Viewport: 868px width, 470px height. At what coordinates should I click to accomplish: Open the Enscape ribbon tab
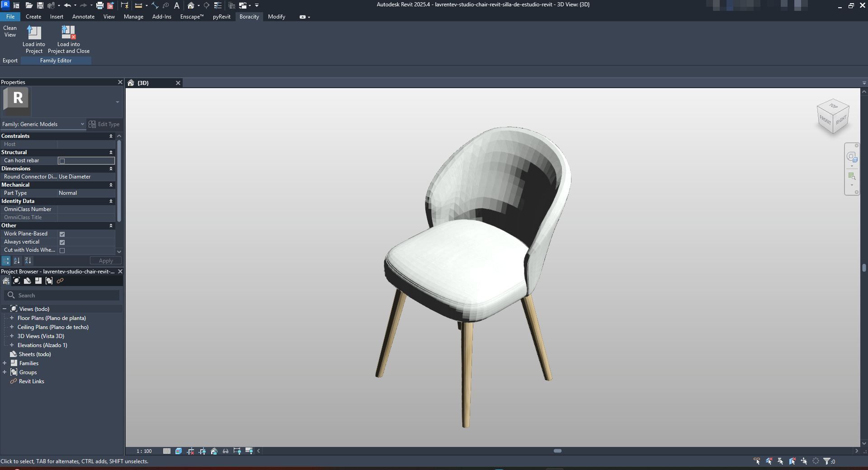(192, 17)
